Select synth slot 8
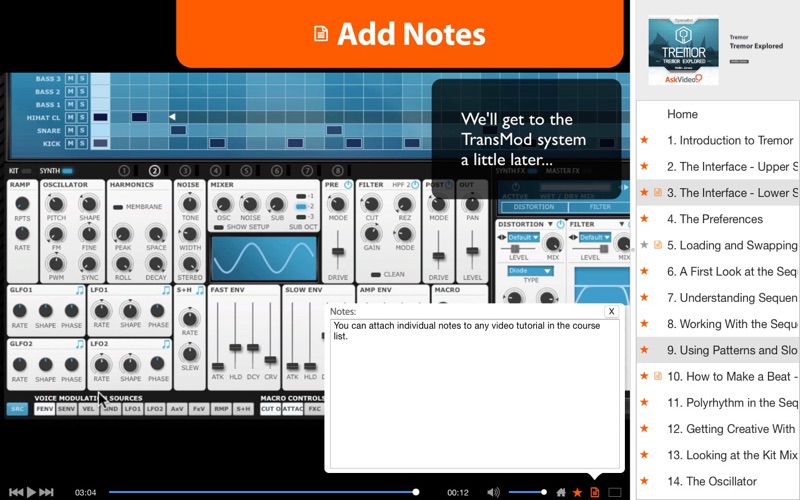800x500 pixels. (338, 170)
